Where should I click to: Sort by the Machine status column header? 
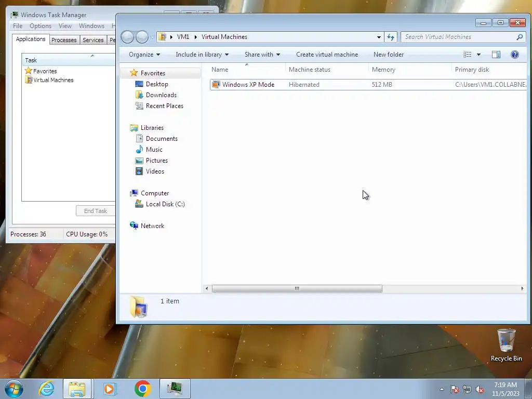click(327, 70)
